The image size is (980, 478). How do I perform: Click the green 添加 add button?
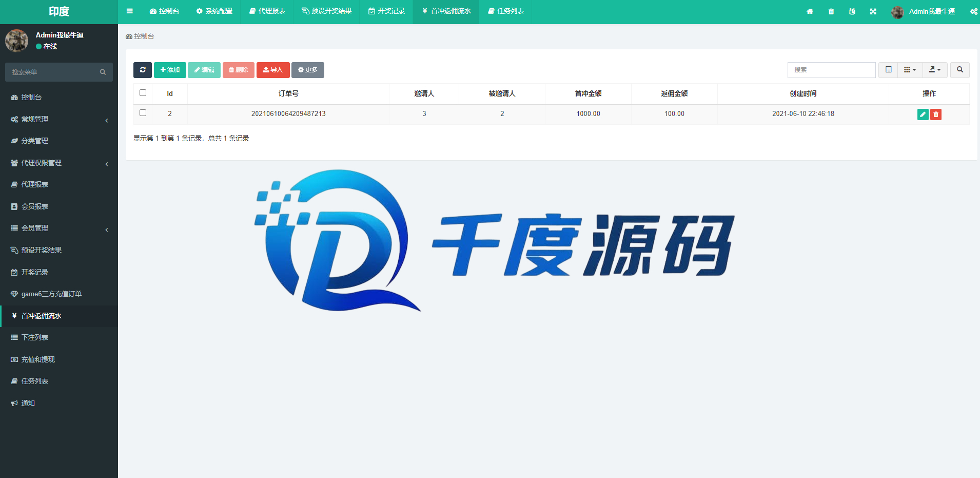click(x=170, y=70)
